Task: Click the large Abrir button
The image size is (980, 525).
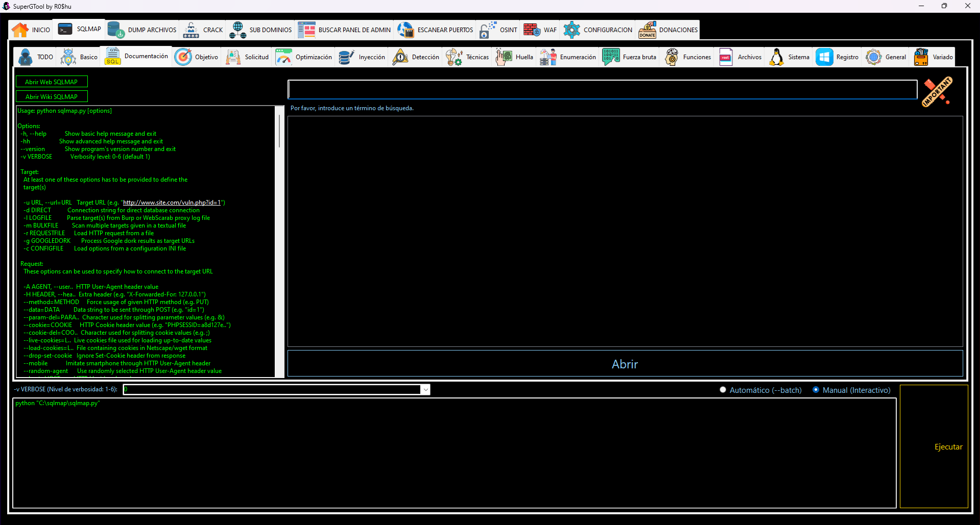Action: pos(625,364)
